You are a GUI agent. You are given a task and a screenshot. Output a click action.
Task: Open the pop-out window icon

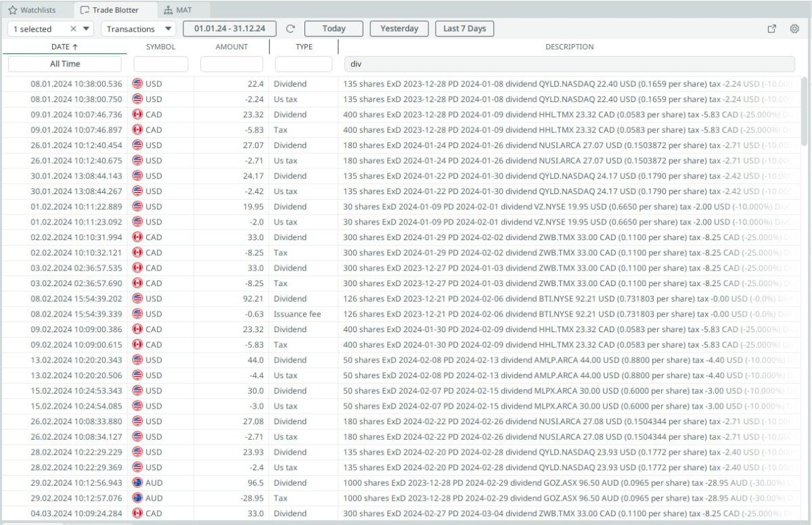772,29
